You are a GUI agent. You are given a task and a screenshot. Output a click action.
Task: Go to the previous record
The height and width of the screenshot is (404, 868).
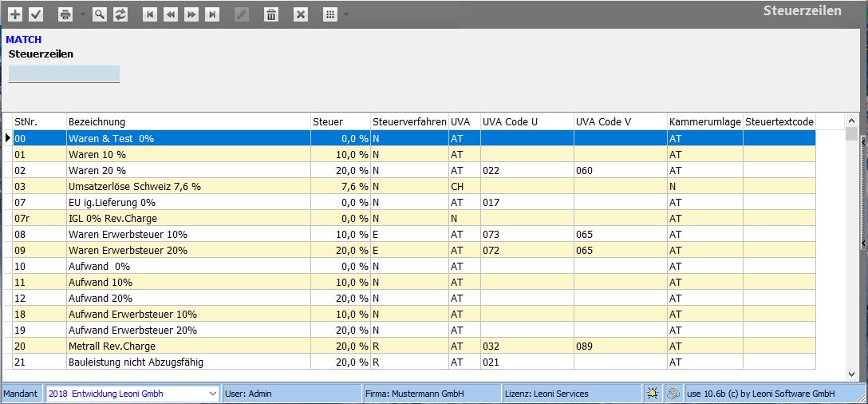click(171, 15)
